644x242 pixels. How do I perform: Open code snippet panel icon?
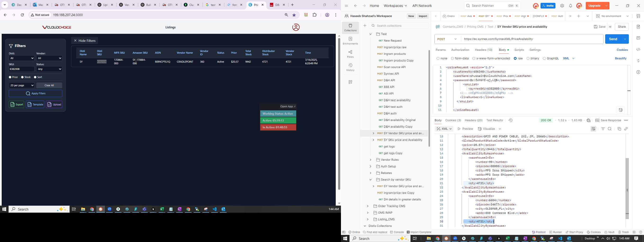(638, 50)
